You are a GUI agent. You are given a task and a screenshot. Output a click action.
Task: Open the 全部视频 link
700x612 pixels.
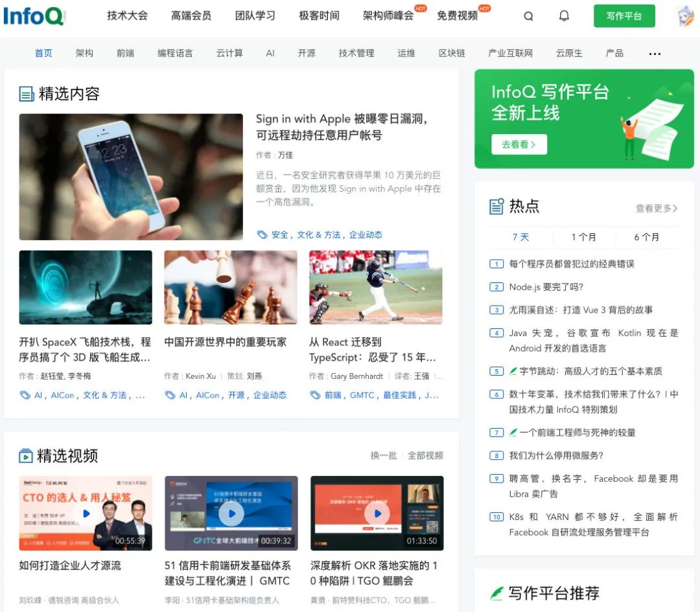tap(425, 455)
